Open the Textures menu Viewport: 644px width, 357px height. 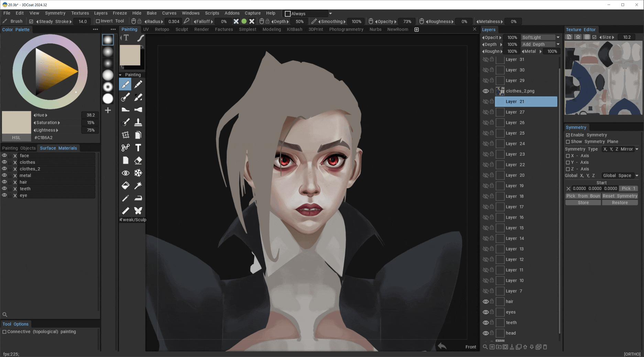click(80, 13)
